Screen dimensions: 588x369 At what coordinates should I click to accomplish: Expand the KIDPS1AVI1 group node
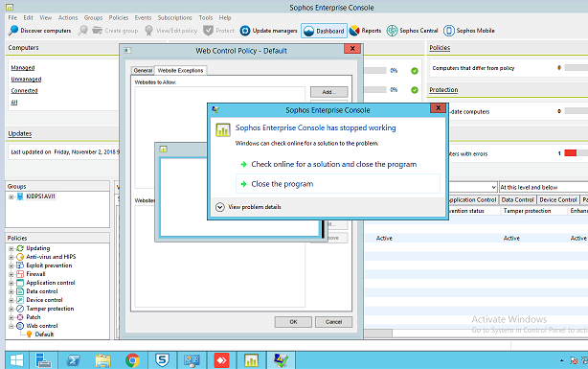click(11, 196)
